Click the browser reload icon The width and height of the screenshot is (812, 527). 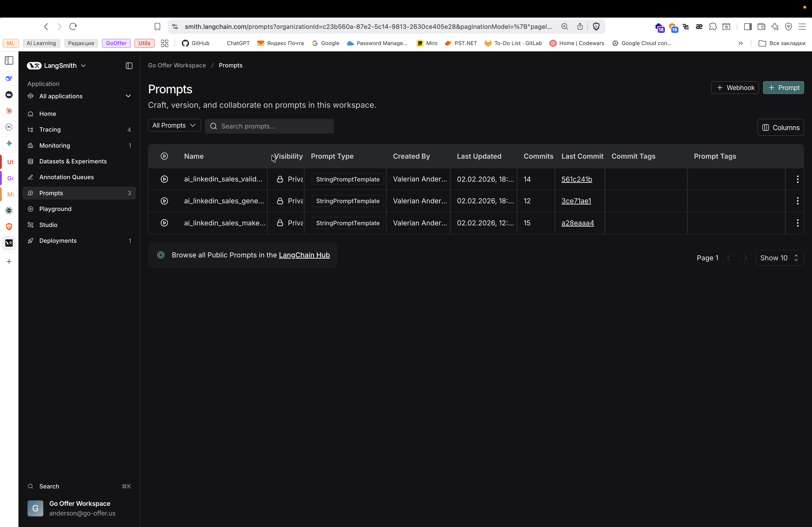coord(73,27)
